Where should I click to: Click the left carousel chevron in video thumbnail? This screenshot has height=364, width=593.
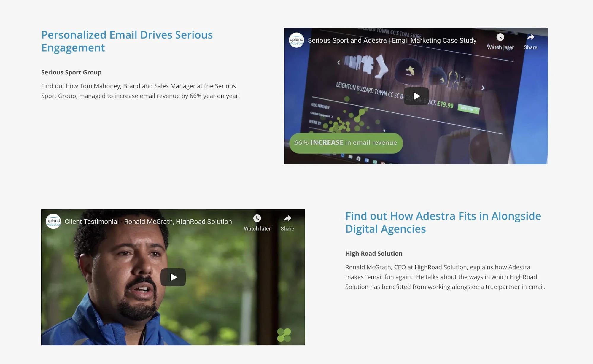[338, 62]
